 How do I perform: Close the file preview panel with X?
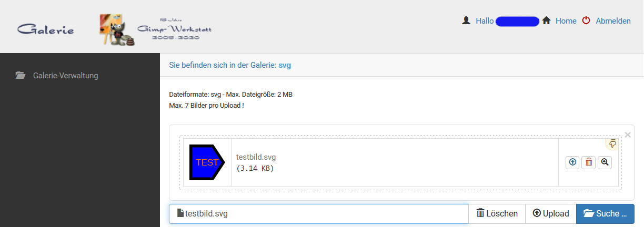(627, 135)
